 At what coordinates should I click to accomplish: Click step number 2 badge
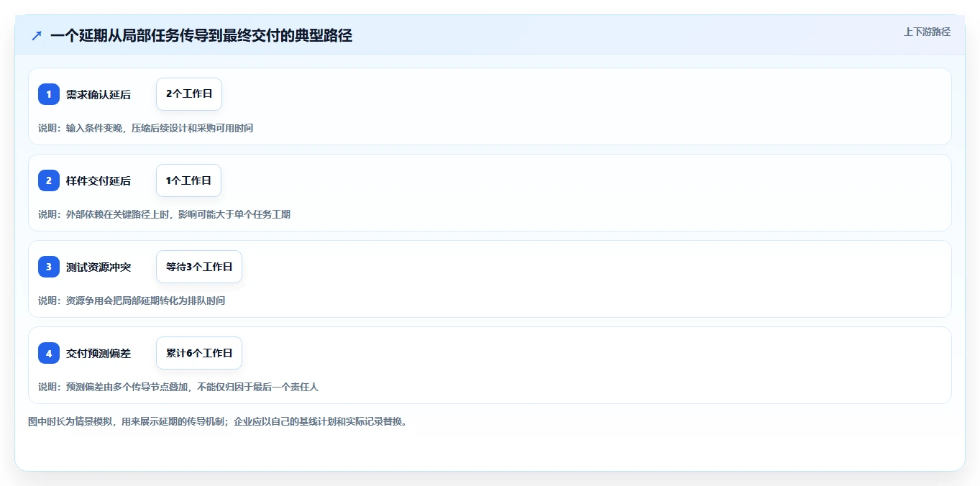point(49,180)
